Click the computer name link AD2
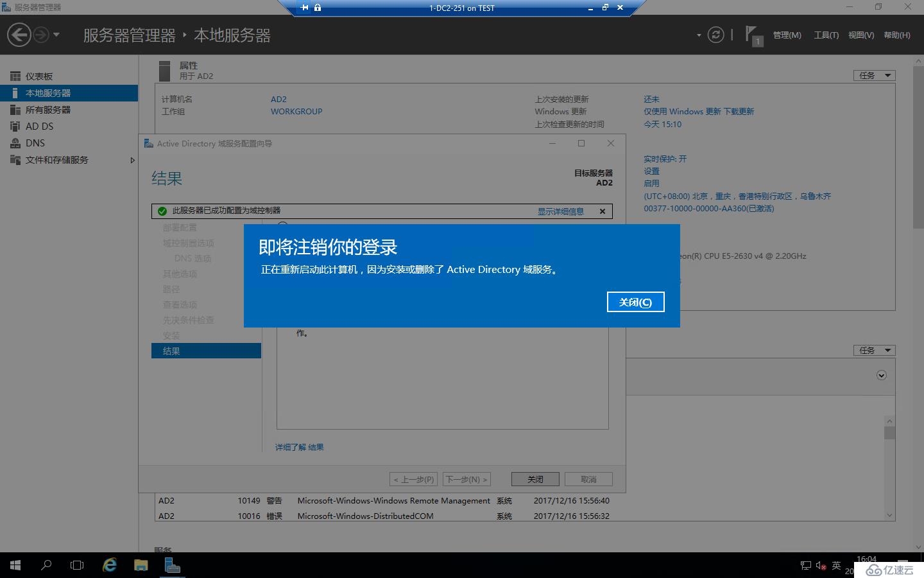924x578 pixels. coord(278,100)
